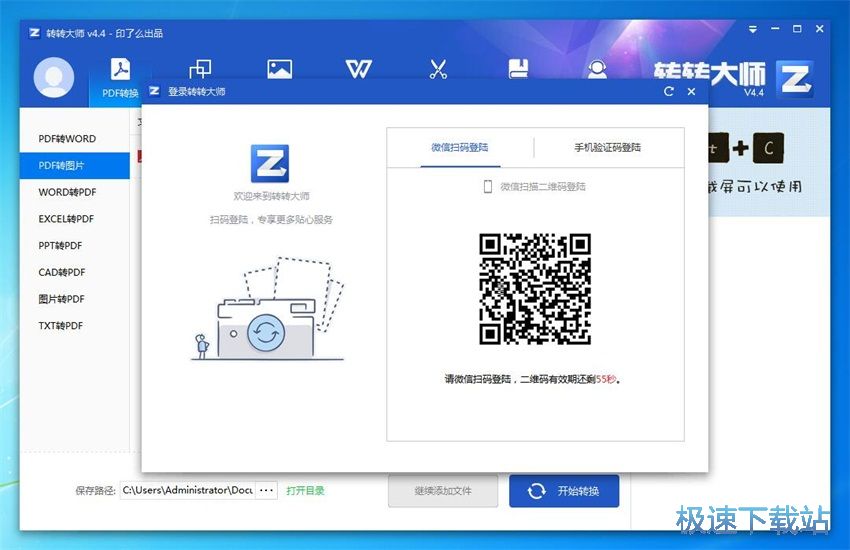
Task: Click the user avatar icon
Action: 54,77
